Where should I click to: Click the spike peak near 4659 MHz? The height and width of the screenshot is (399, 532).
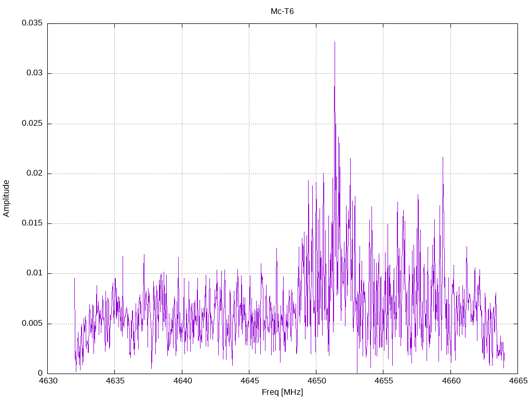(x=443, y=158)
